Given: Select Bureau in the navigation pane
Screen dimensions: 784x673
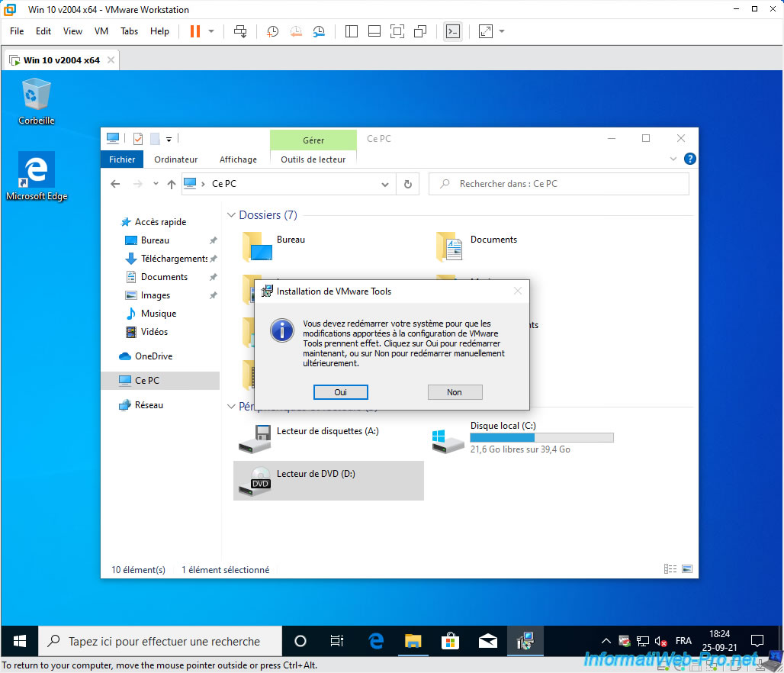Looking at the screenshot, I should click(x=155, y=240).
